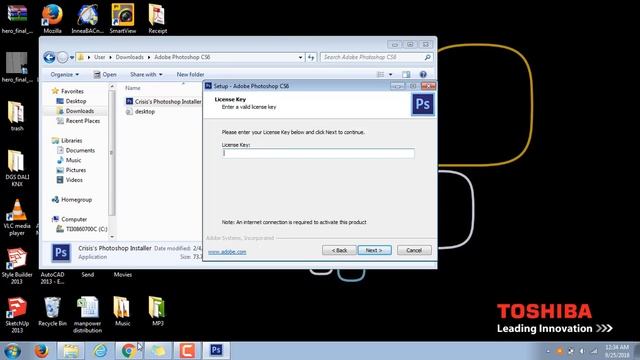Click the Search Adobe Photoshop CS6 box
Image resolution: width=640 pixels, height=360 pixels.
[x=371, y=58]
